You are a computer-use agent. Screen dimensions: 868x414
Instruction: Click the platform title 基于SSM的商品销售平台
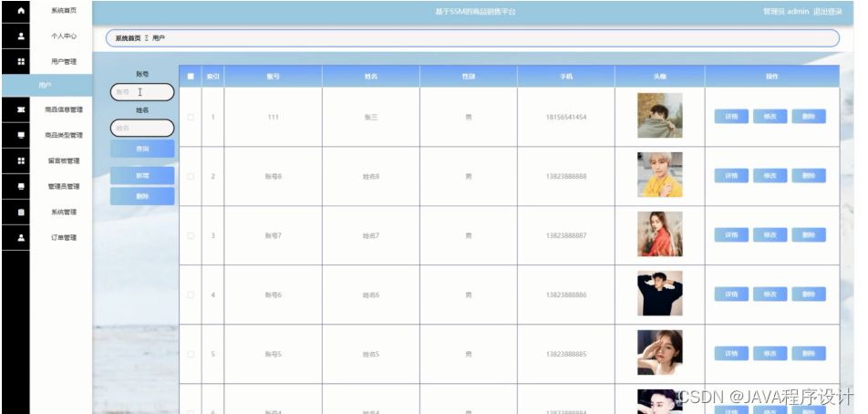click(x=476, y=12)
